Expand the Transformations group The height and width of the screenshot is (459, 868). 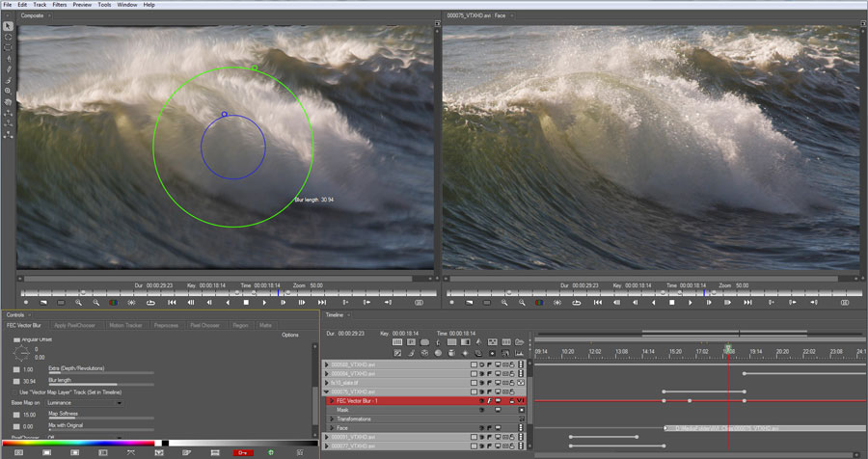point(332,419)
